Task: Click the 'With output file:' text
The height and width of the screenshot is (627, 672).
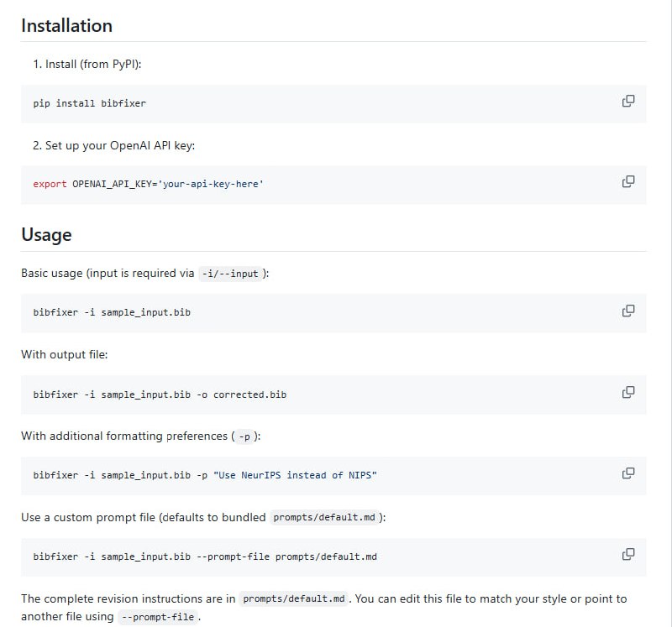Action: (x=65, y=354)
